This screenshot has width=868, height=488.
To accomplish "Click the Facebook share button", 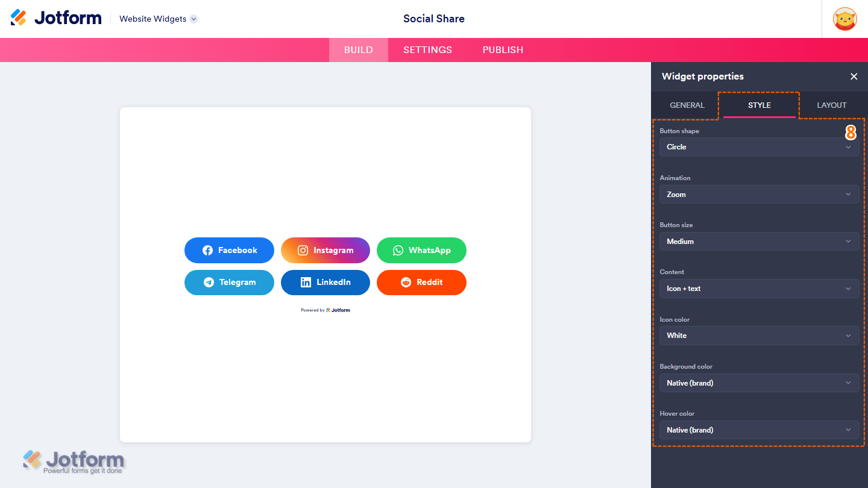I will (229, 251).
